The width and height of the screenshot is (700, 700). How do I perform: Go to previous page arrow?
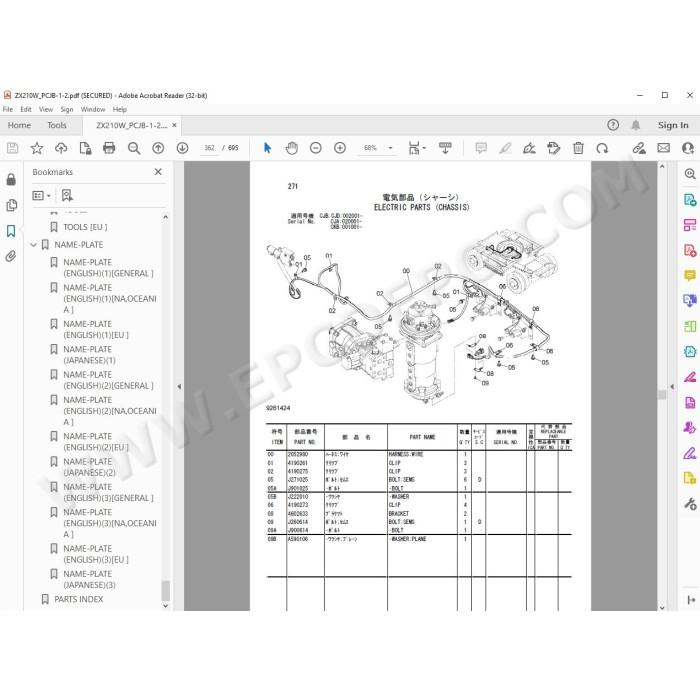[x=158, y=148]
